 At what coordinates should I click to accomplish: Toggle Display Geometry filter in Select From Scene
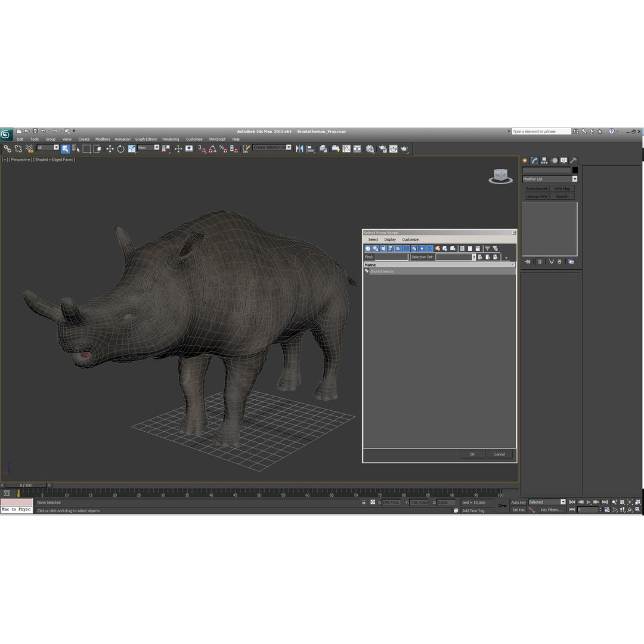(x=368, y=249)
